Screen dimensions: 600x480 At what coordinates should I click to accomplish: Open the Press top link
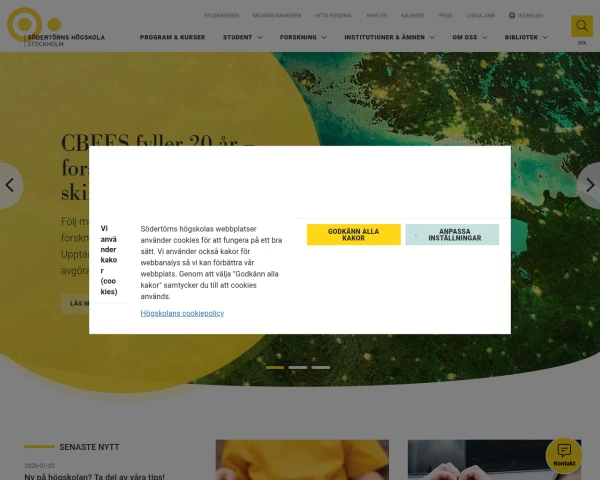[445, 16]
